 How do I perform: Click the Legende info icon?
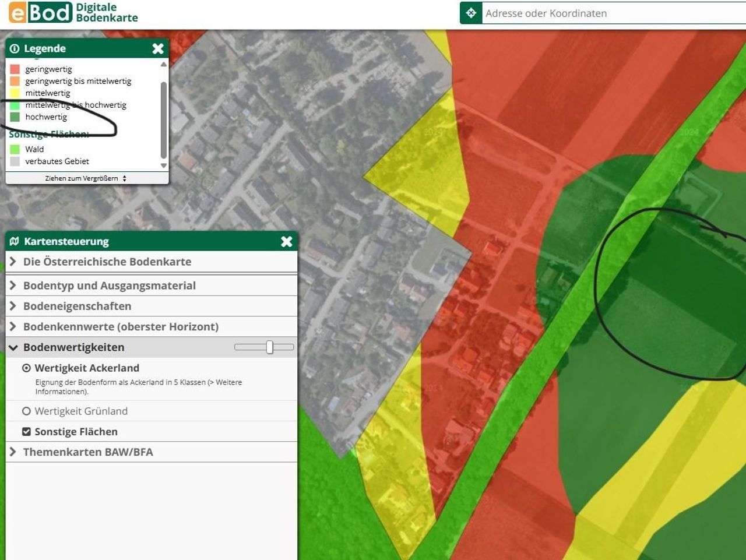tap(15, 49)
